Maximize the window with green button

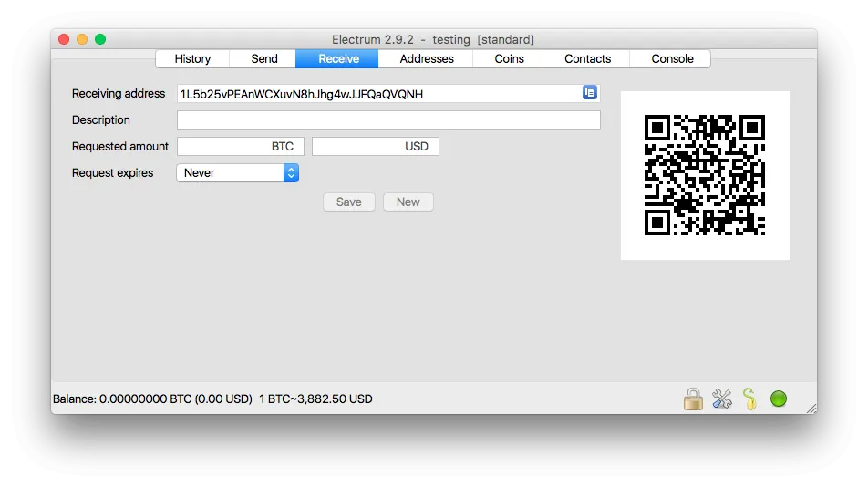point(100,39)
